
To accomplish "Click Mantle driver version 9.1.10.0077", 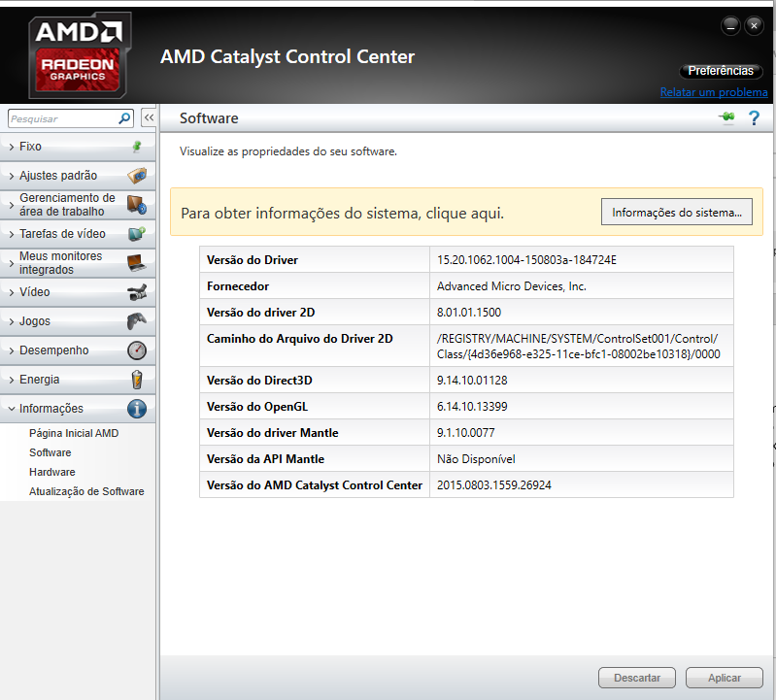I will (x=465, y=433).
